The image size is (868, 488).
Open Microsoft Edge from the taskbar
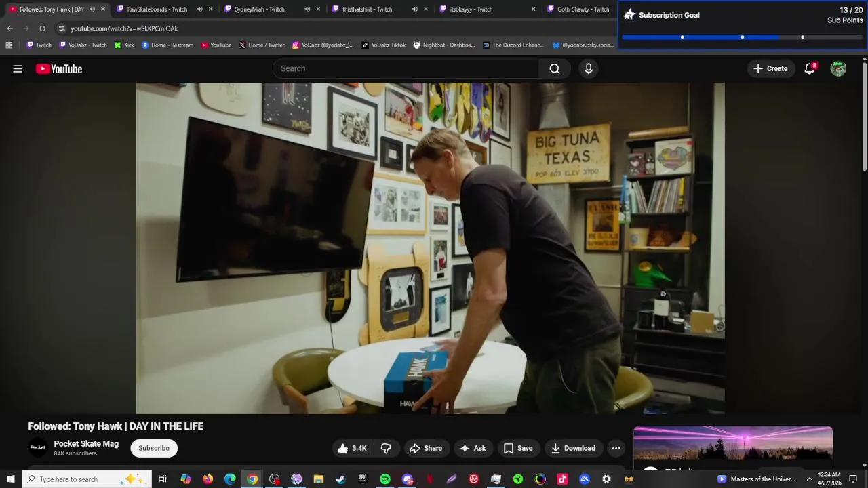(230, 479)
